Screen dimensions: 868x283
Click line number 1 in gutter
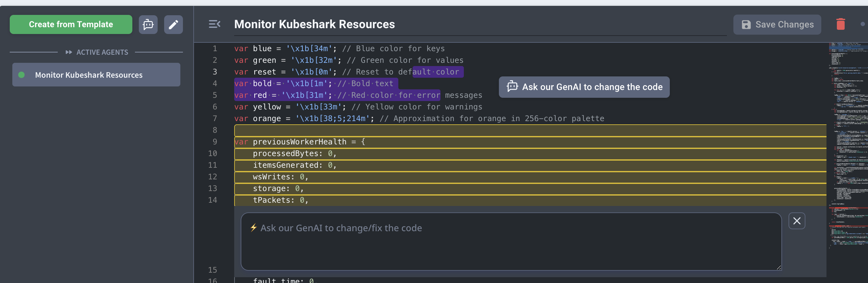click(215, 49)
